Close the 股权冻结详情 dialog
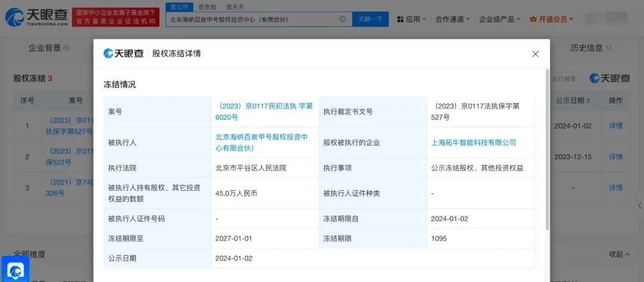Viewport: 644px width, 282px height. 535,54
